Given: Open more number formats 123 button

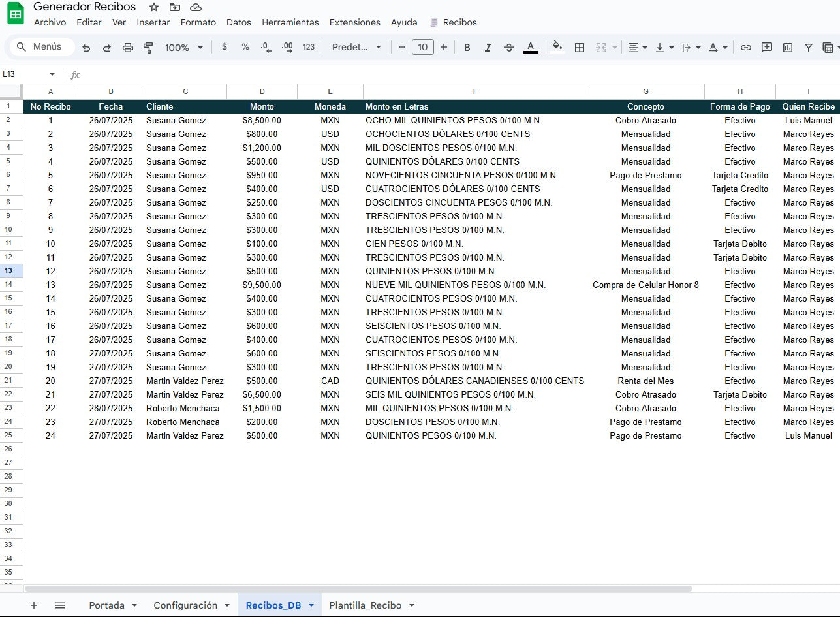Looking at the screenshot, I should point(309,47).
